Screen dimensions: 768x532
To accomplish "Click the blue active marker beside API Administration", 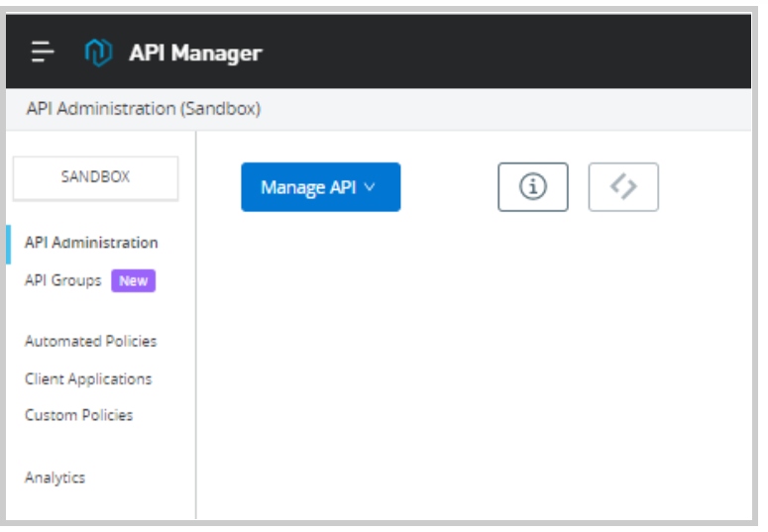I will point(9,243).
